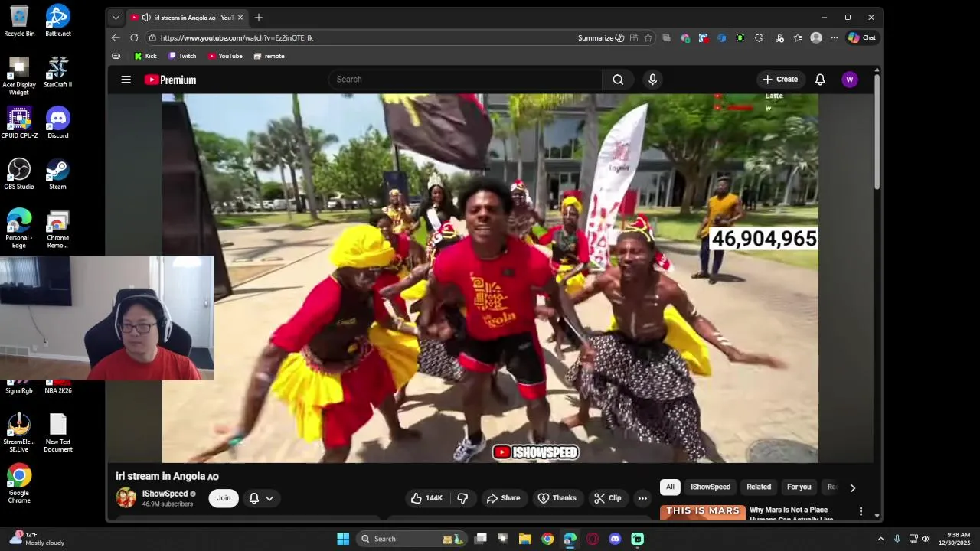
Task: Open File Explorer from taskbar
Action: coord(525,539)
